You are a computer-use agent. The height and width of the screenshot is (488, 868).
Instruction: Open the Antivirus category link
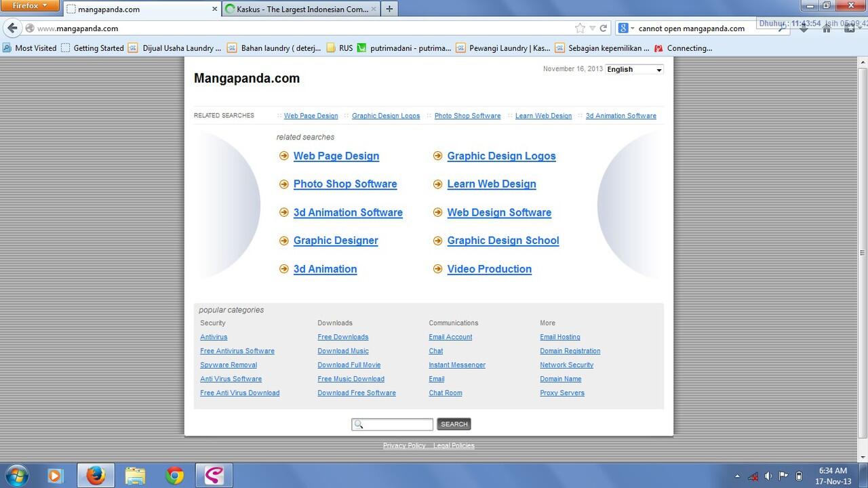tap(214, 337)
